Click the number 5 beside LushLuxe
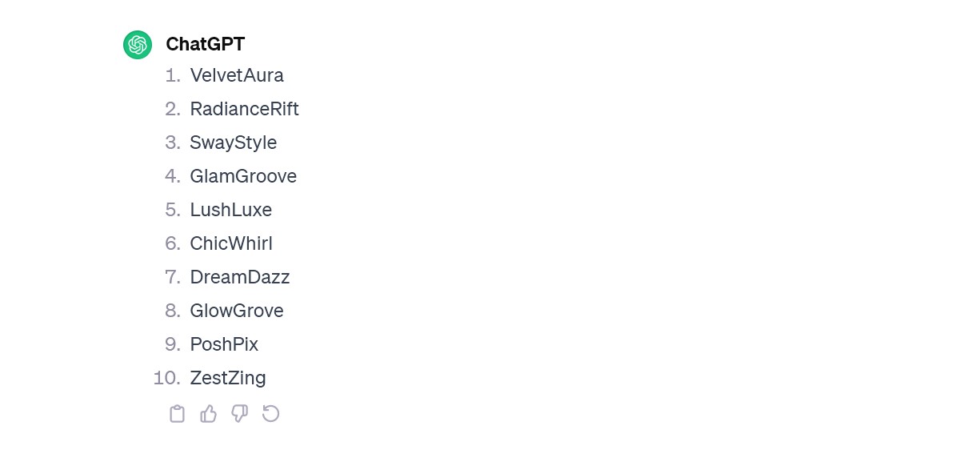 173,210
